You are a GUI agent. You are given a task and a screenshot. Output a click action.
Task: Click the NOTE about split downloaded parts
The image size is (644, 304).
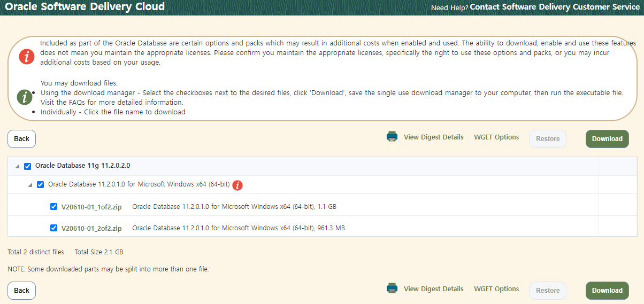coord(108,269)
